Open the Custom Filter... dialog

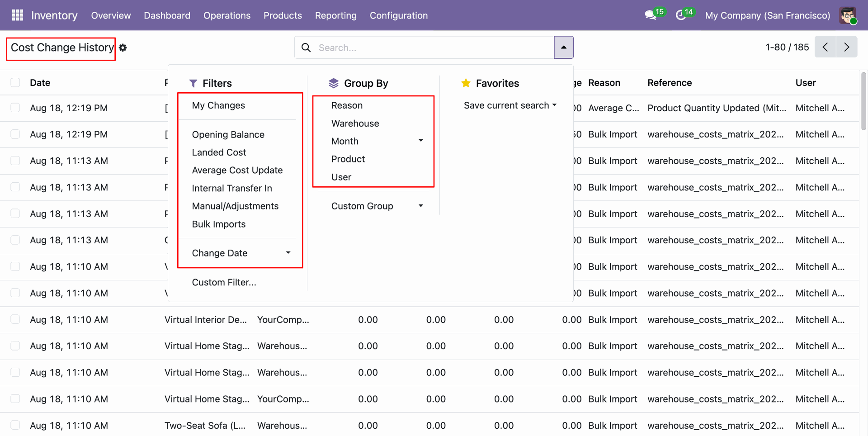[x=224, y=282]
